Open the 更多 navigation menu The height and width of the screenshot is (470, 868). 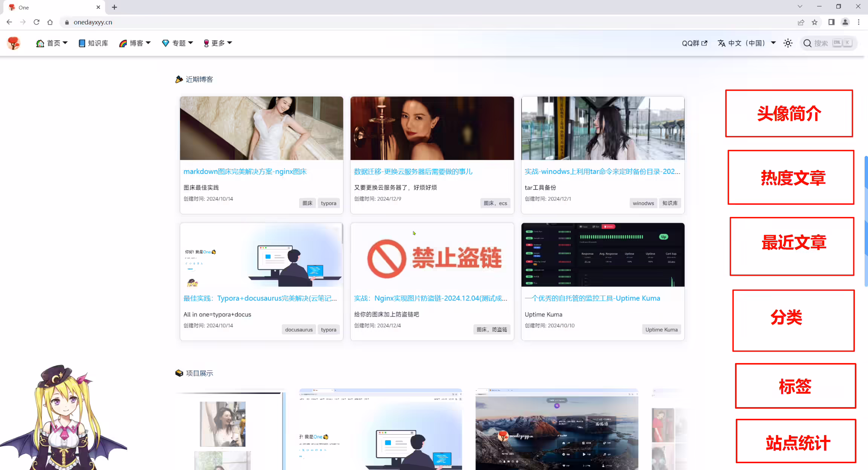click(x=217, y=43)
